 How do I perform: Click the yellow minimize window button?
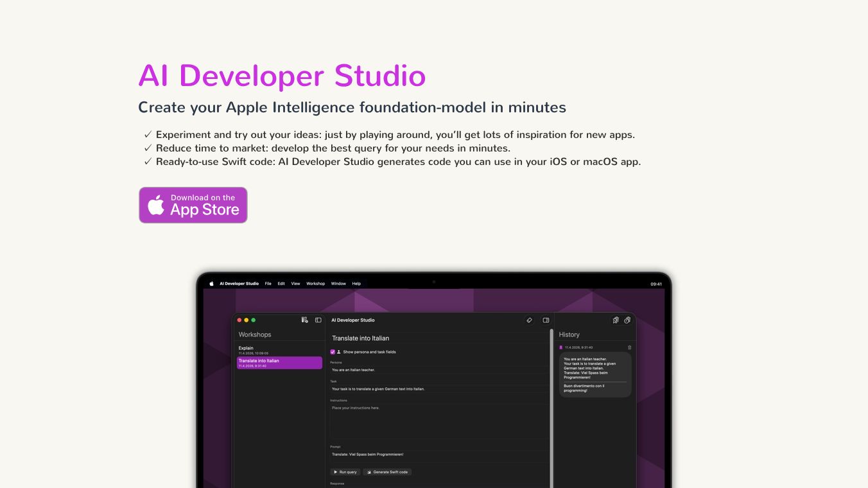(247, 320)
